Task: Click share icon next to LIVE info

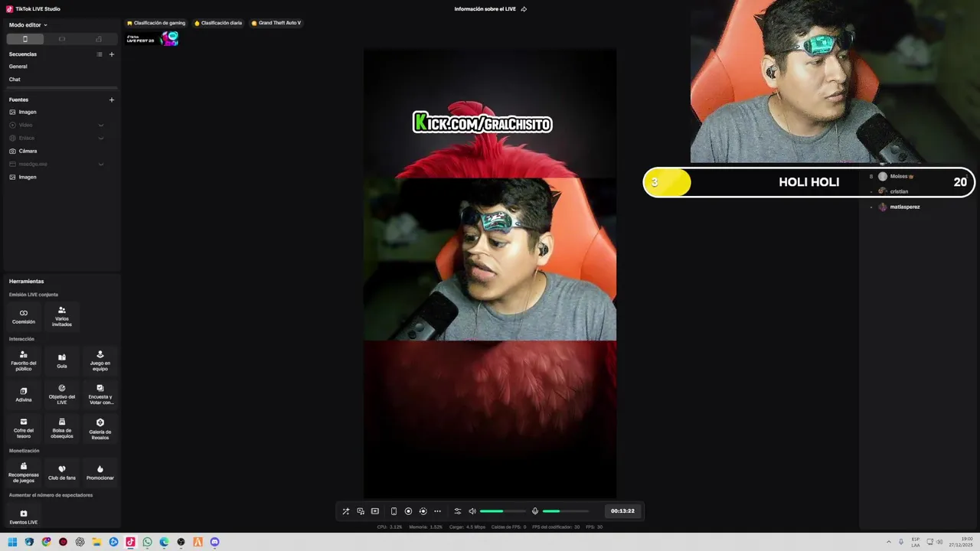Action: point(524,9)
